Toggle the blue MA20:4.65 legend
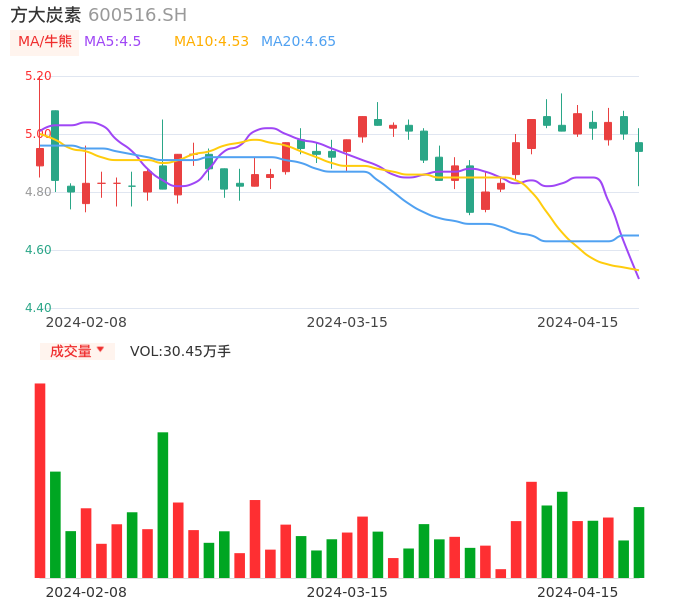The image size is (686, 606). (x=298, y=42)
